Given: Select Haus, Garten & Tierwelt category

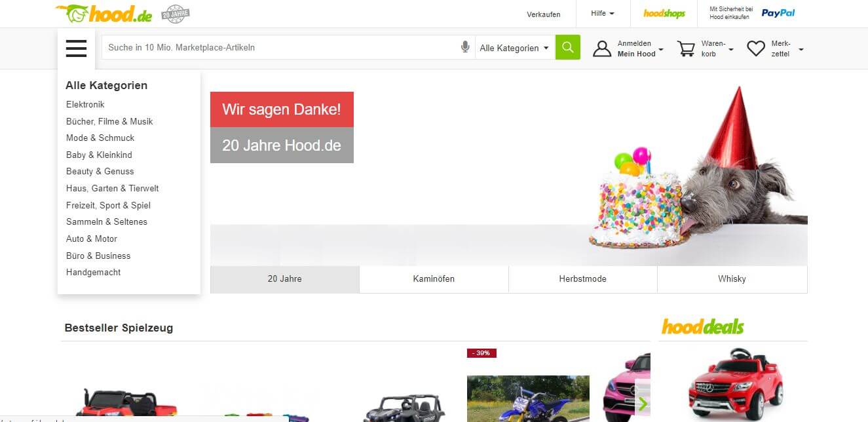Looking at the screenshot, I should pos(112,189).
